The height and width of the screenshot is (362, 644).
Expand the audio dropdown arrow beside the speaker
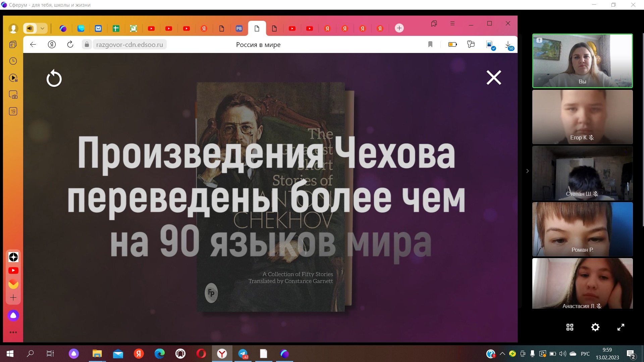43,28
